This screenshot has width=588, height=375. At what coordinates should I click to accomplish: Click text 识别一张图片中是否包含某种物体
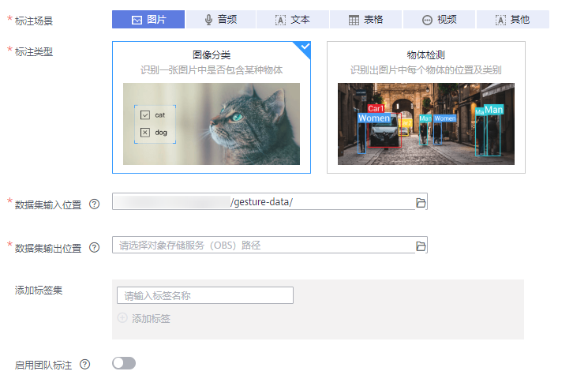[x=212, y=70]
